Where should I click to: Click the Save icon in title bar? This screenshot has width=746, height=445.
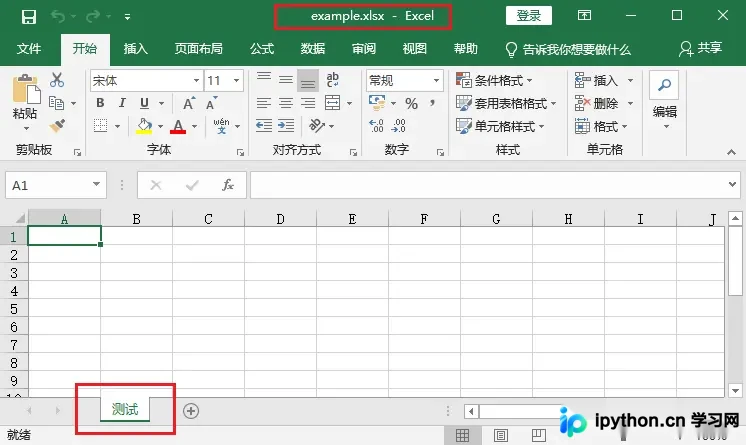point(29,17)
